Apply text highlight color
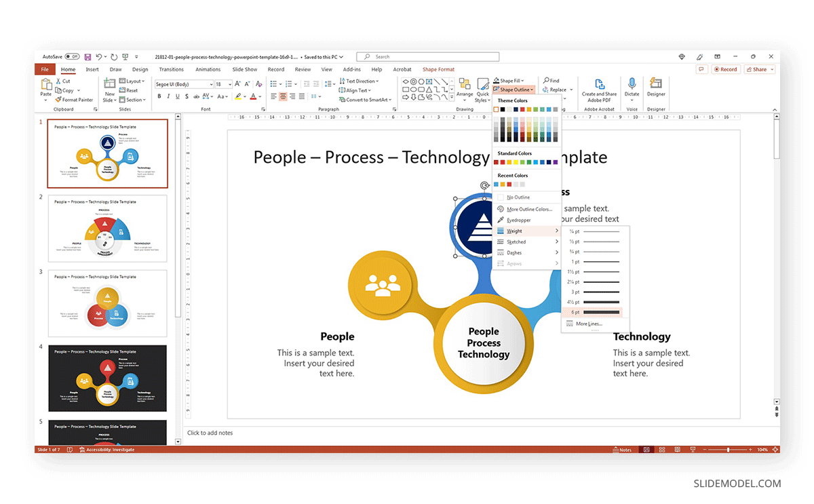Viewport: 814px width, 504px height. point(239,96)
